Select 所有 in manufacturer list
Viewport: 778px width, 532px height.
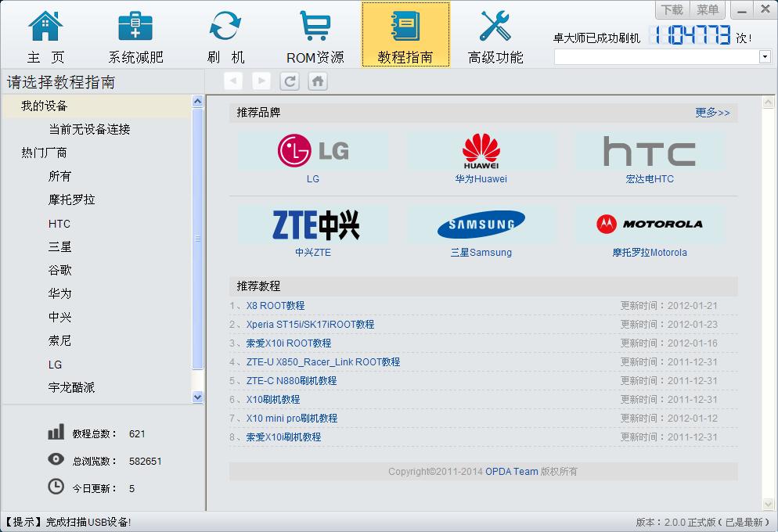(x=59, y=176)
